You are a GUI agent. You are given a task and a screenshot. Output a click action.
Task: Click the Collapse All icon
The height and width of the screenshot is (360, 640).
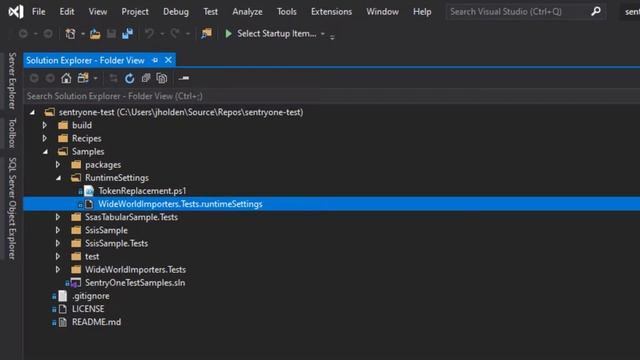pos(146,78)
